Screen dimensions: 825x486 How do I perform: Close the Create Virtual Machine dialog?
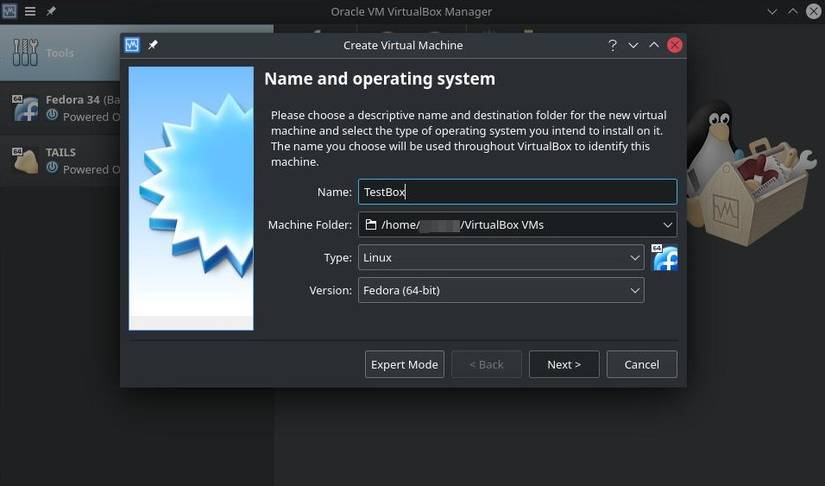coord(675,45)
